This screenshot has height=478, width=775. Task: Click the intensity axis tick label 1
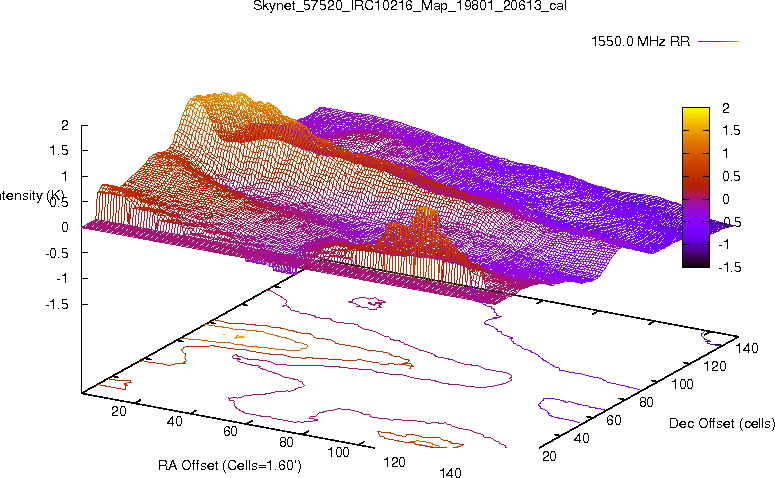[x=65, y=176]
